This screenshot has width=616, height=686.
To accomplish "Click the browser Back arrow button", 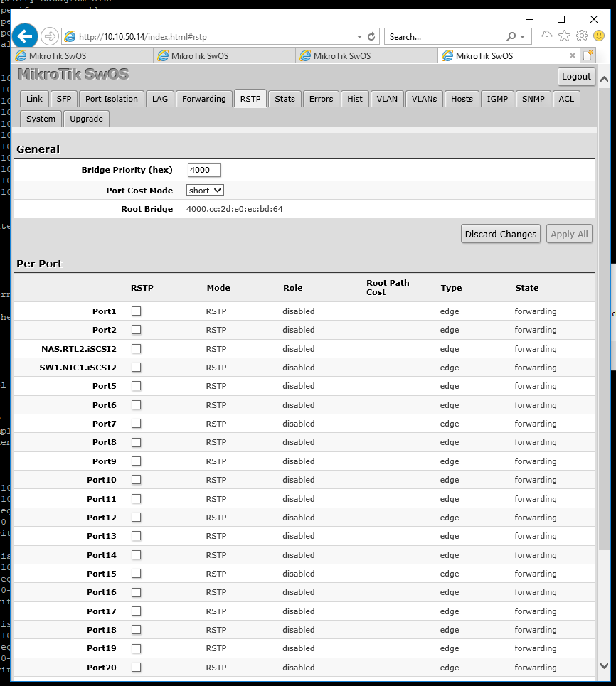I will click(25, 36).
